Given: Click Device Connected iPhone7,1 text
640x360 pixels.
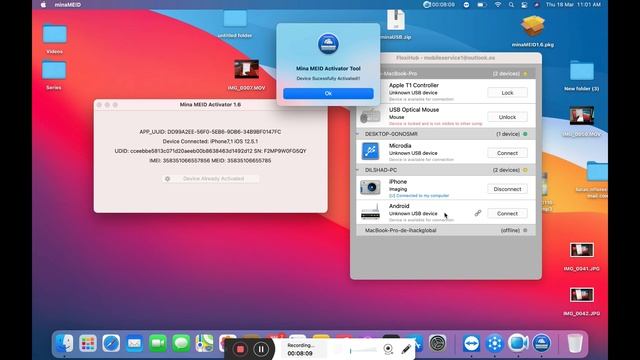Looking at the screenshot, I should (210, 141).
